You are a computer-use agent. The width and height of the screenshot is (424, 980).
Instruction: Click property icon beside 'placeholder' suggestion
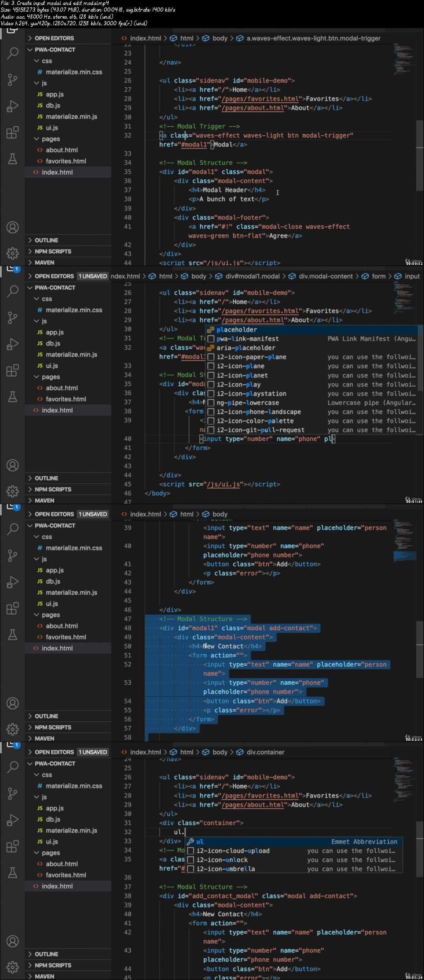pos(211,330)
